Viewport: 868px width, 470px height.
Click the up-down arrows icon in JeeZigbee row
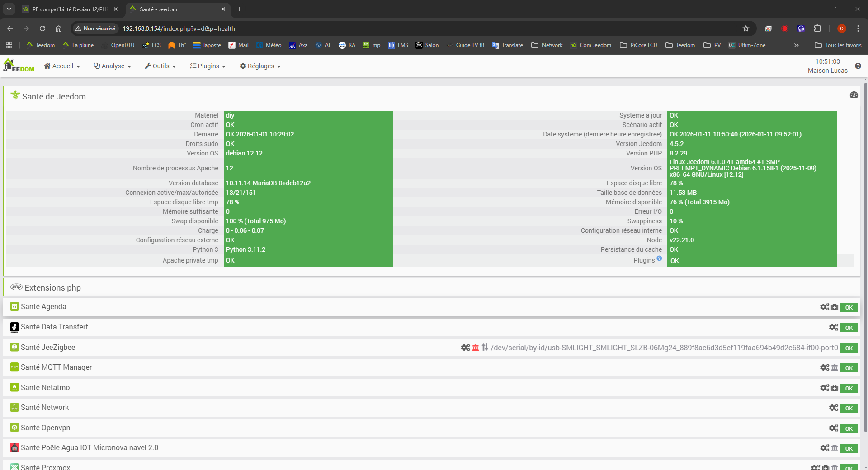[x=485, y=348]
